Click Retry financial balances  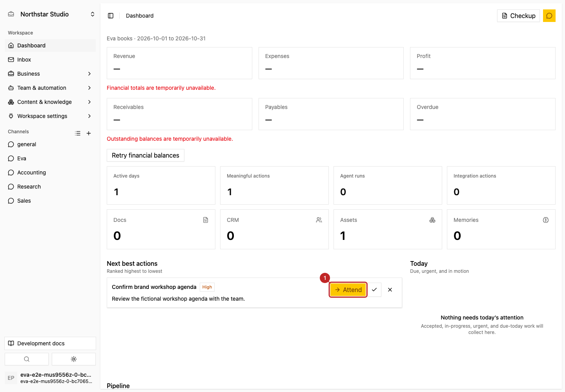[x=146, y=155]
